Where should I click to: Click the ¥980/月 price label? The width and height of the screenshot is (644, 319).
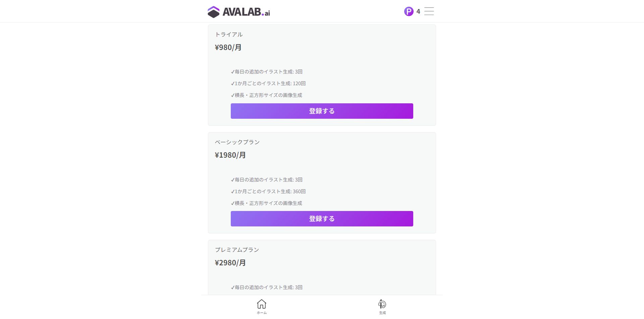(228, 47)
